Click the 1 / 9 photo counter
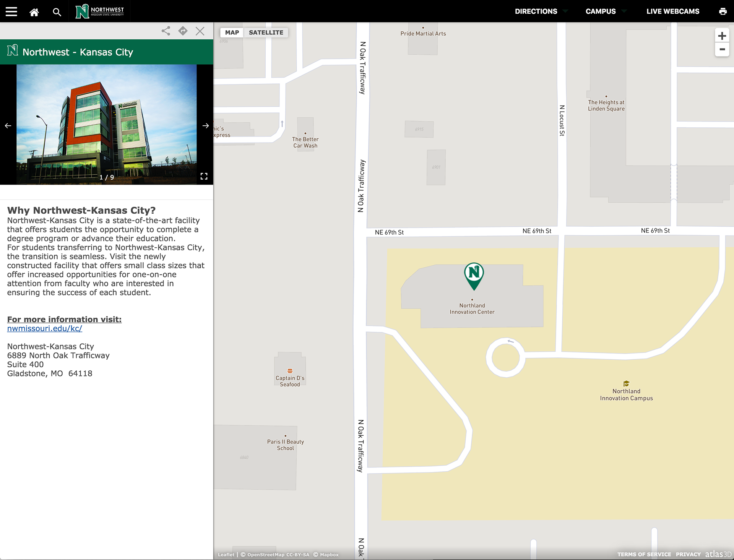This screenshot has height=560, width=734. pyautogui.click(x=107, y=177)
